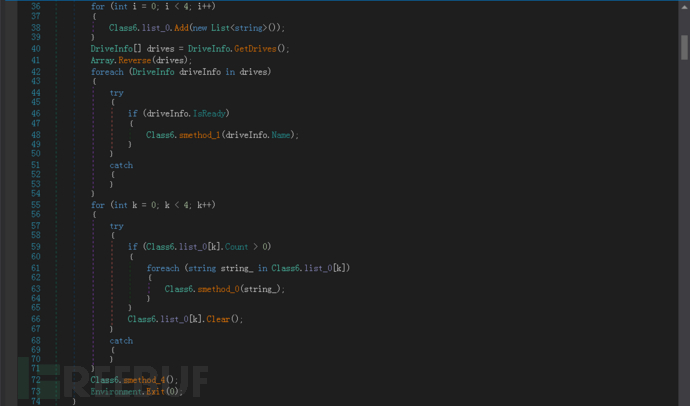Jump to the smethod_4 method definition
The height and width of the screenshot is (406, 690).
click(146, 380)
